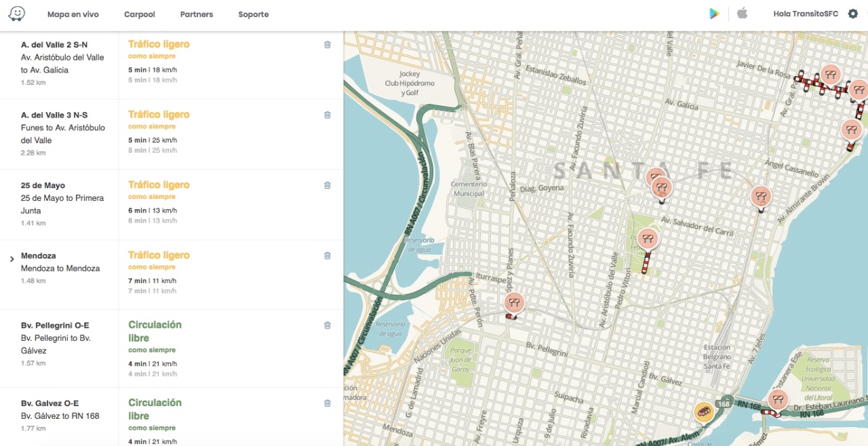This screenshot has width=868, height=446.
Task: Expand the Mendoza route chevron
Action: point(12,259)
